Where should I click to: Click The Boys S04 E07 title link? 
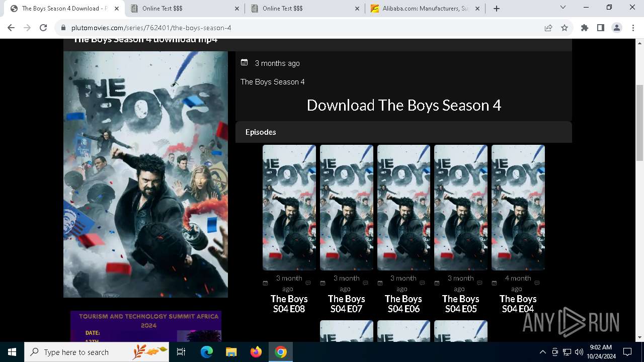pyautogui.click(x=347, y=304)
